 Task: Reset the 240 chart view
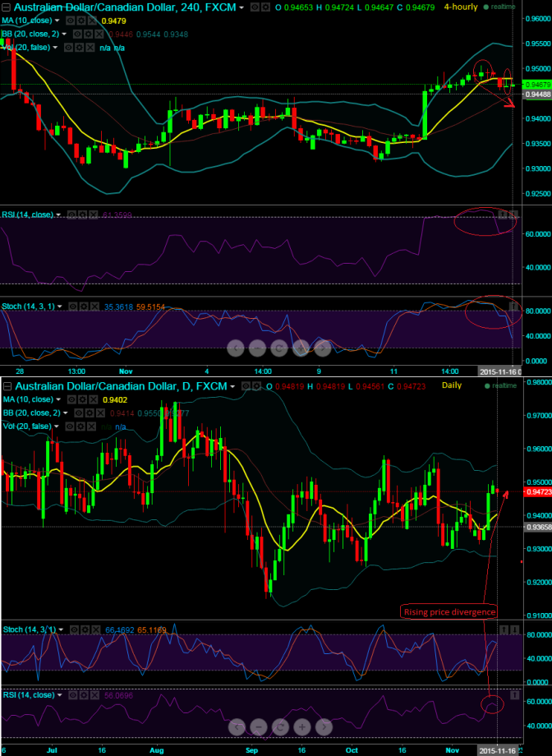point(279,348)
